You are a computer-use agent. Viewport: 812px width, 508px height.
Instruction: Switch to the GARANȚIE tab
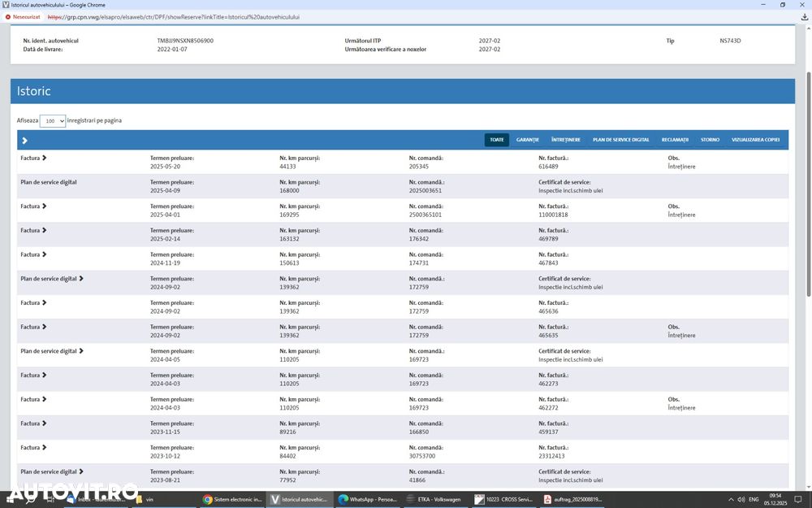pyautogui.click(x=527, y=140)
